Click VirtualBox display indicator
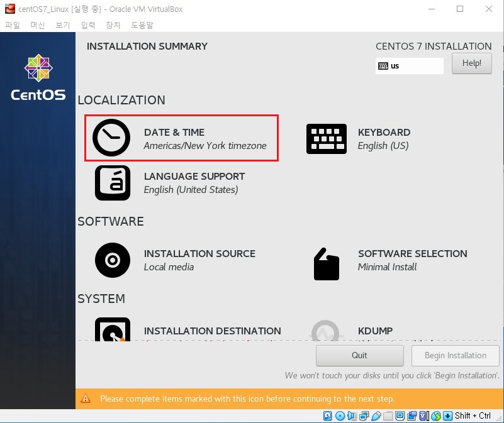This screenshot has width=504, height=423. coord(400,415)
